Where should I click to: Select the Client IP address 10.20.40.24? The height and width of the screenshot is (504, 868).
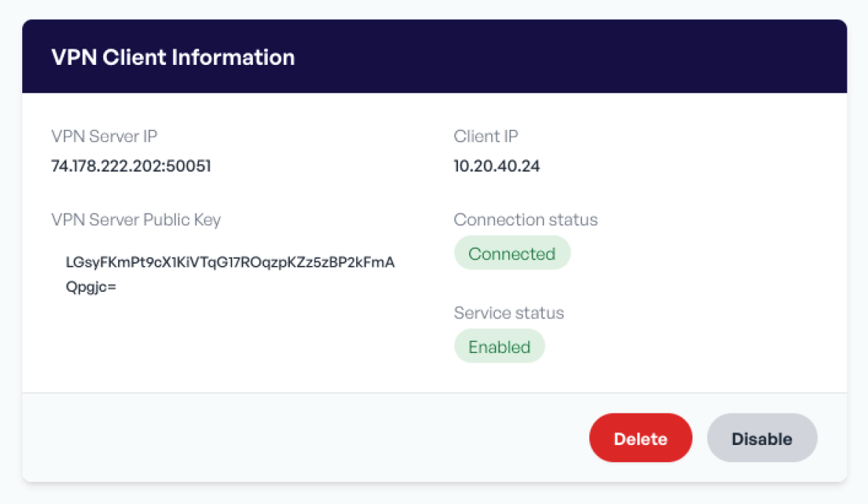pos(496,166)
